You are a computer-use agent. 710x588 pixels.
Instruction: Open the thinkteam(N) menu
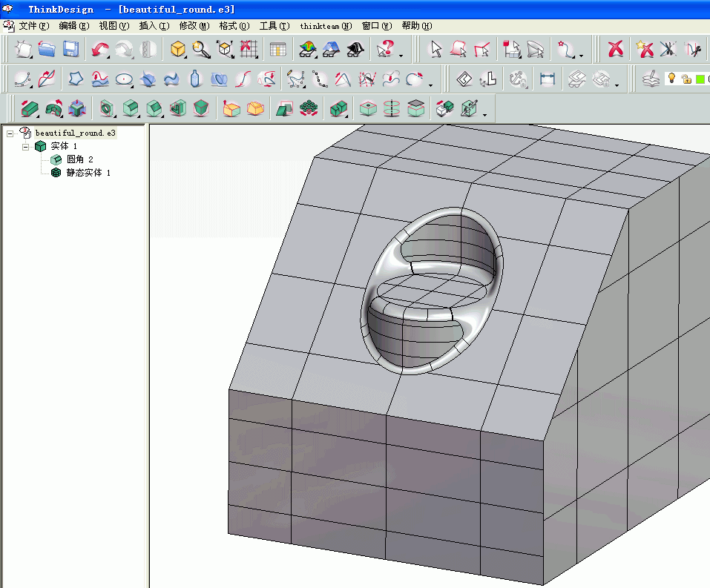click(x=326, y=26)
